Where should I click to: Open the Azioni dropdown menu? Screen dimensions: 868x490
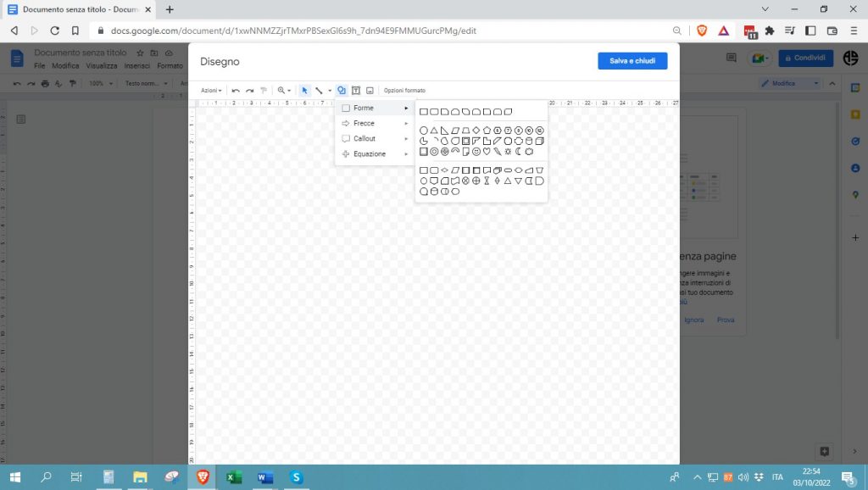[211, 91]
